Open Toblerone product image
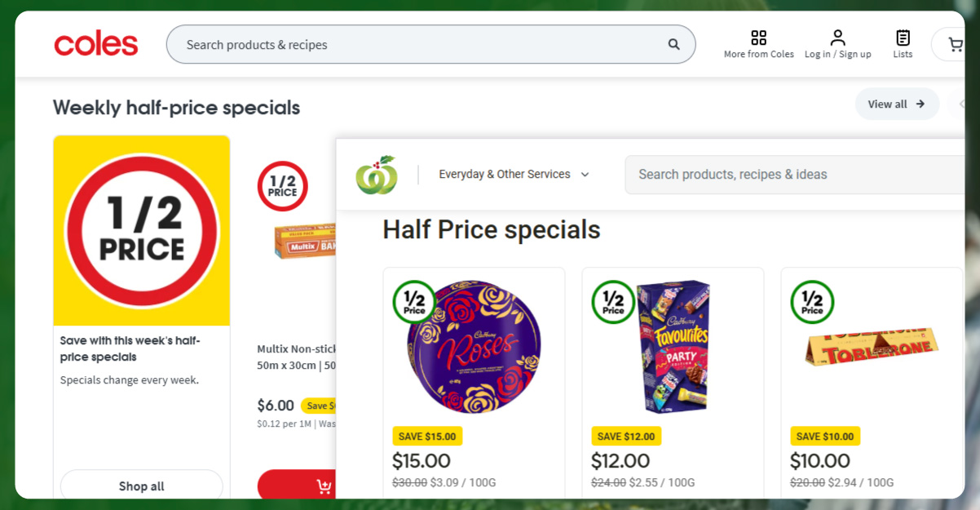 point(872,345)
